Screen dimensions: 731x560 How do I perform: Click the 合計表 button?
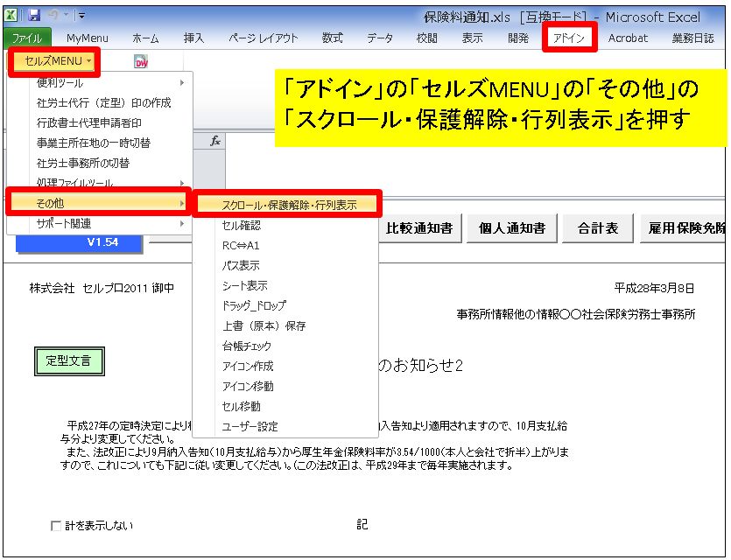(598, 227)
